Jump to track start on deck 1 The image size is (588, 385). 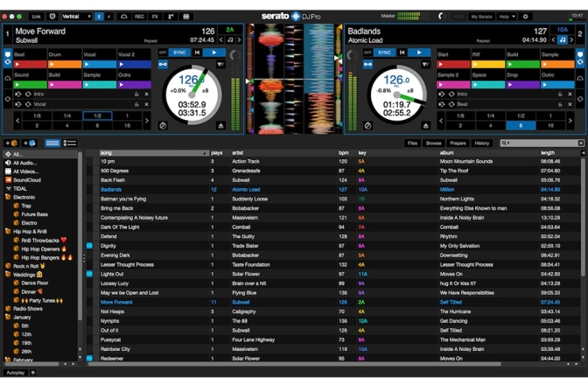197,52
